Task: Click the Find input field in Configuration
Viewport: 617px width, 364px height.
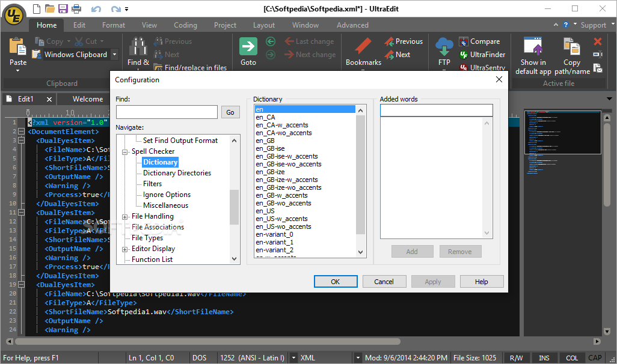Action: point(167,112)
